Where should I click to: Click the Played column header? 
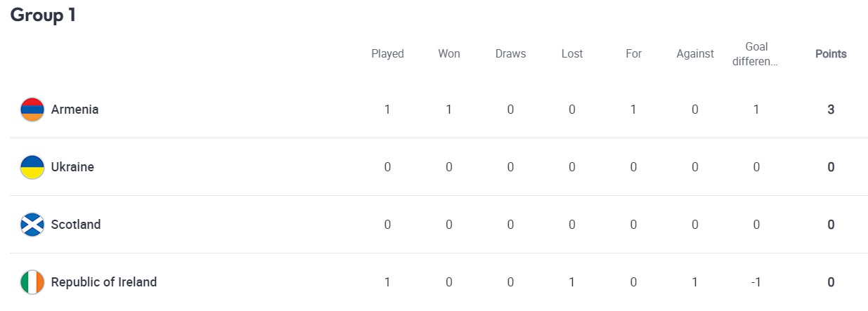click(x=387, y=54)
